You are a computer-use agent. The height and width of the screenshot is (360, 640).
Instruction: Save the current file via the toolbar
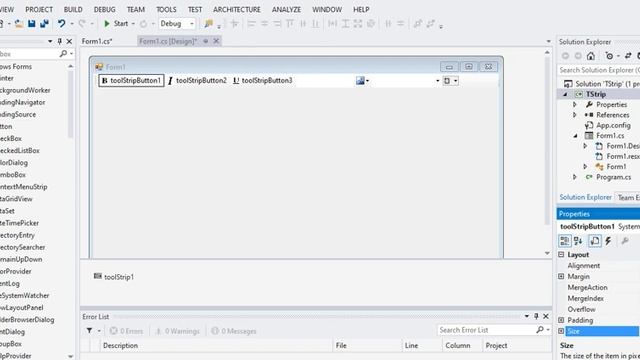pos(31,24)
